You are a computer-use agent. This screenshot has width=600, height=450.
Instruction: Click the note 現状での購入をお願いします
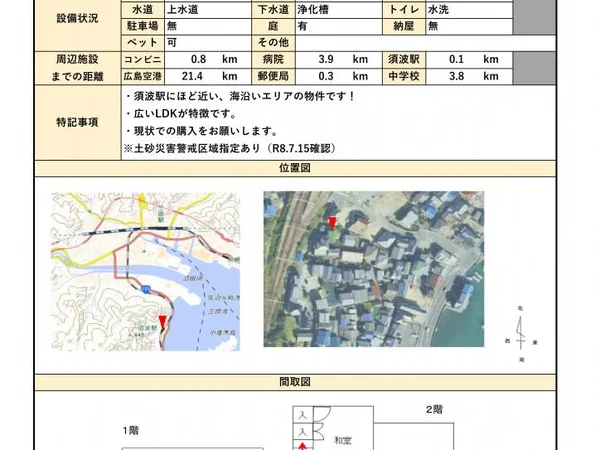202,131
